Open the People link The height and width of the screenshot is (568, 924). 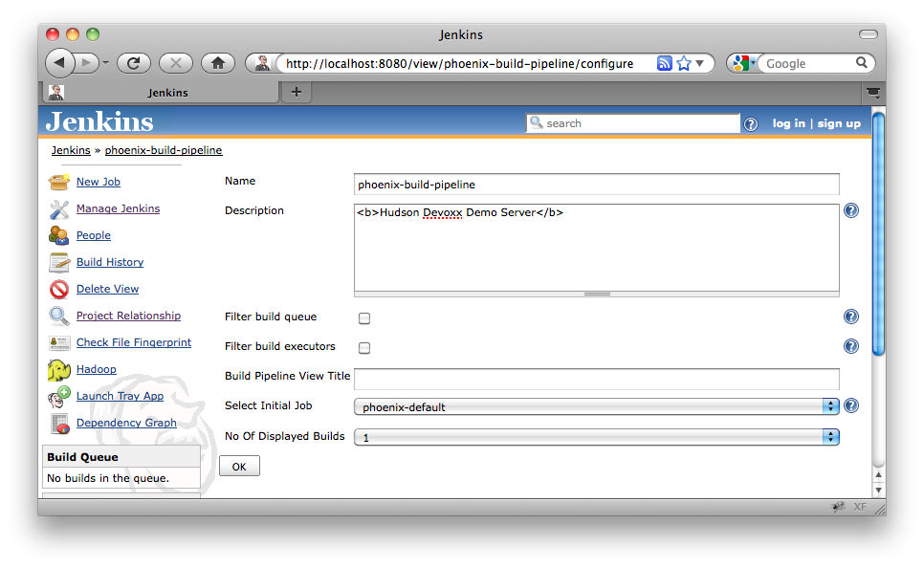(93, 235)
